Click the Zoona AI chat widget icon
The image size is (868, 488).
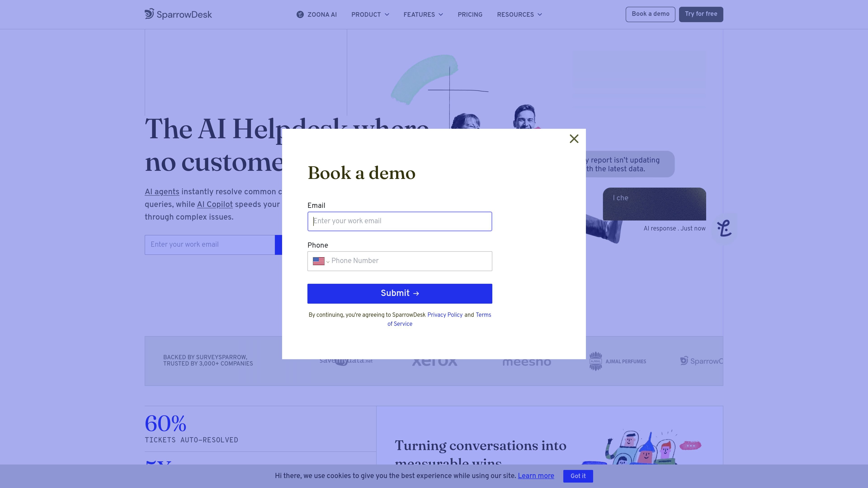[x=724, y=228]
